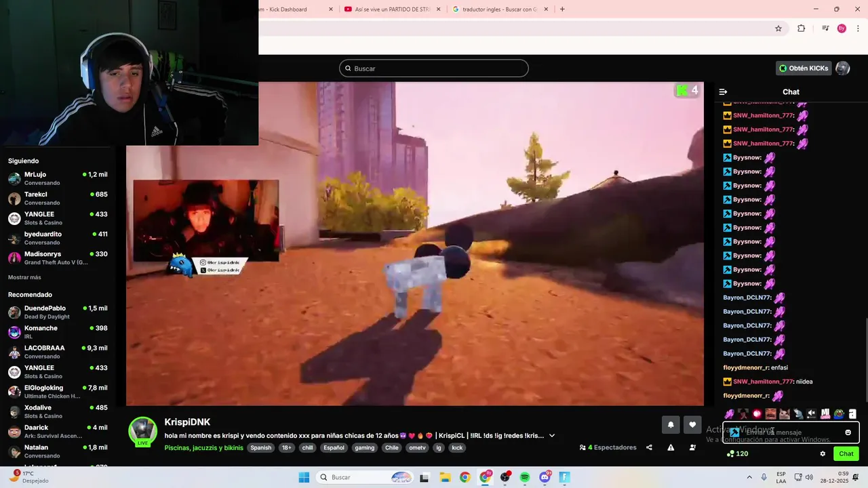Open Piscinas, jacuzzis y bikinis category
This screenshot has height=488, width=868.
click(x=203, y=448)
